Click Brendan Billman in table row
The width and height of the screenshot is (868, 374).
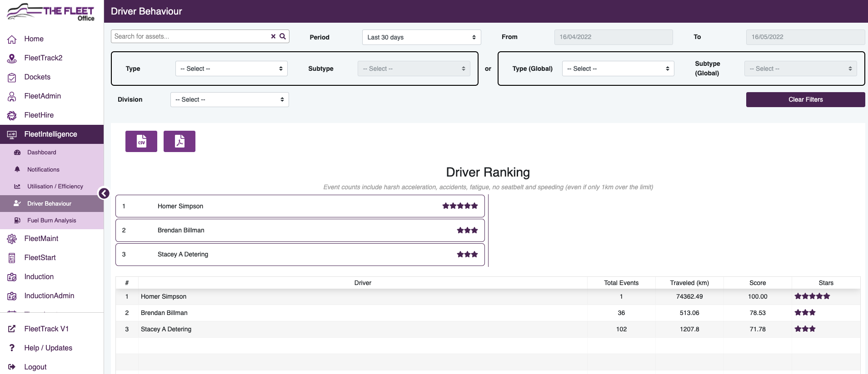[x=164, y=313]
